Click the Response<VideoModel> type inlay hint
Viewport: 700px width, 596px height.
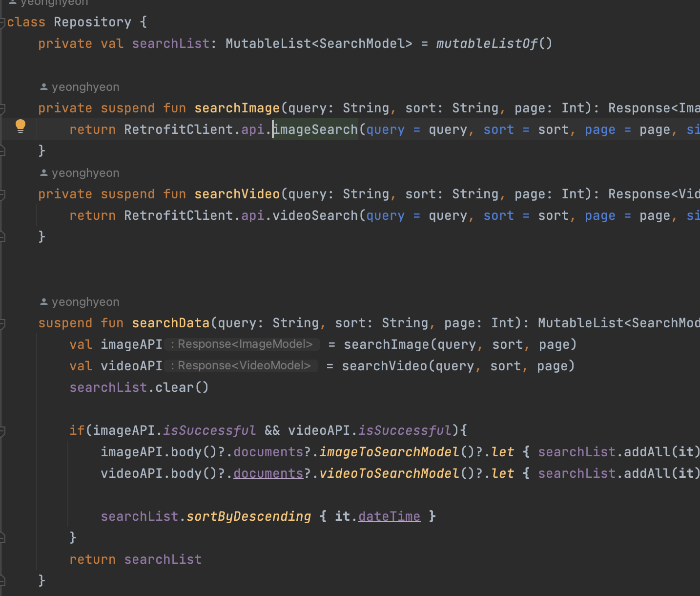click(x=241, y=366)
